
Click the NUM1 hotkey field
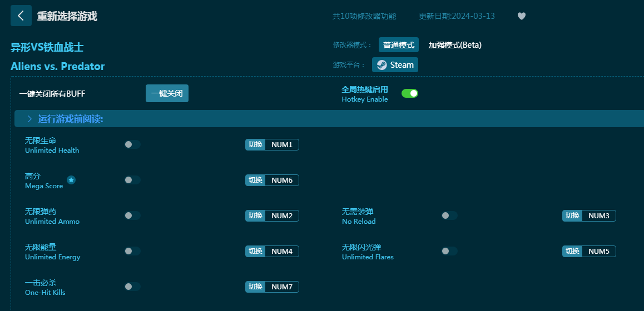click(282, 144)
